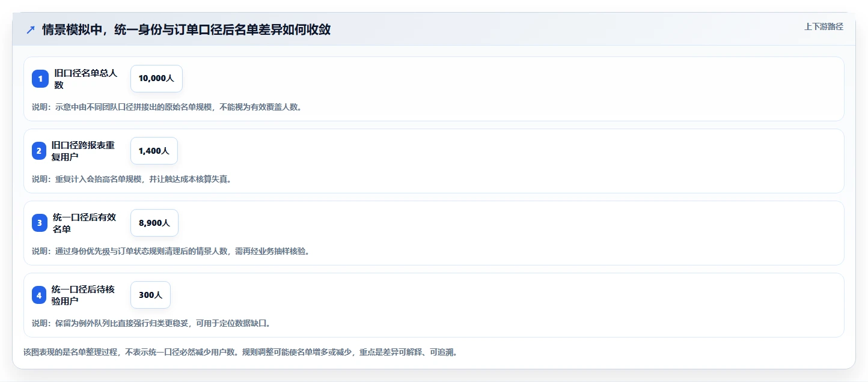The image size is (868, 382).
Task: Click the 统一口径后有效名单 label
Action: [84, 223]
